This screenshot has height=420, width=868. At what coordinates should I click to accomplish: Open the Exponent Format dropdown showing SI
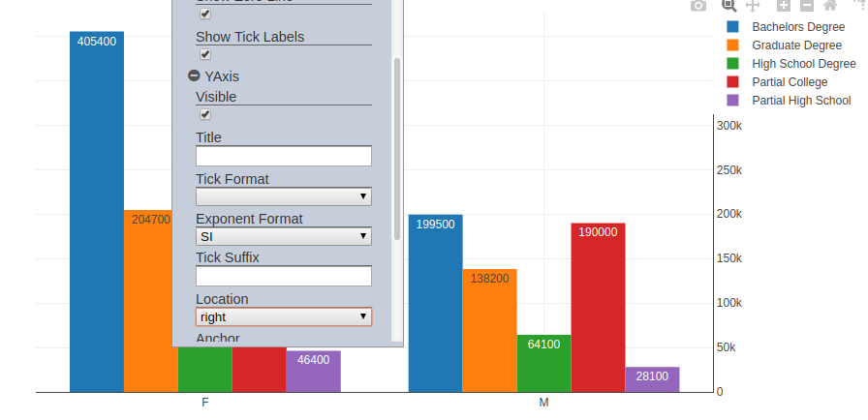tap(284, 236)
